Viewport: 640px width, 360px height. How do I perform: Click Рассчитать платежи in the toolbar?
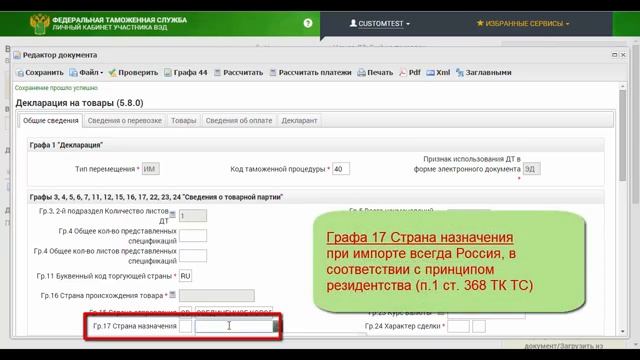(x=310, y=73)
